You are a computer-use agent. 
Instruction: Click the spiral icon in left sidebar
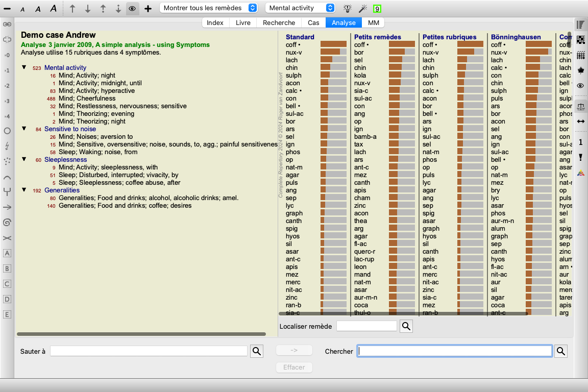pyautogui.click(x=7, y=223)
